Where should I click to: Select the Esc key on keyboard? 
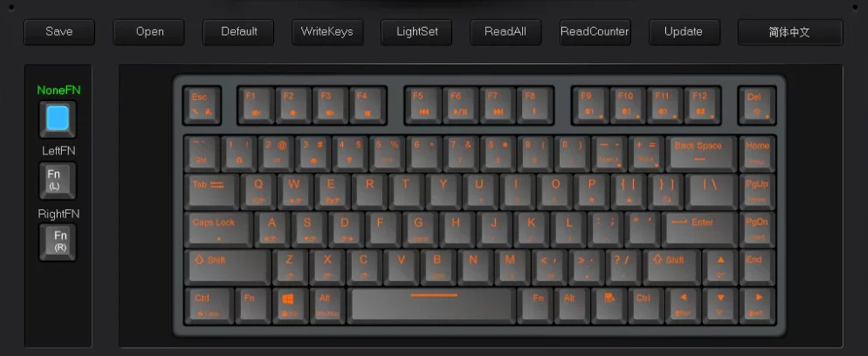point(202,105)
